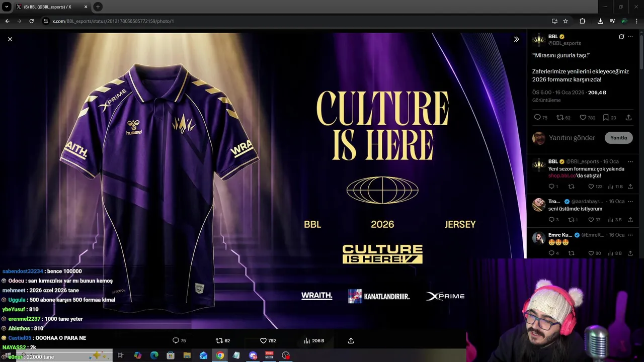Viewport: 644px width, 362px height.
Task: Click the tweet date 16 Oca 2026
Action: pyautogui.click(x=570, y=93)
